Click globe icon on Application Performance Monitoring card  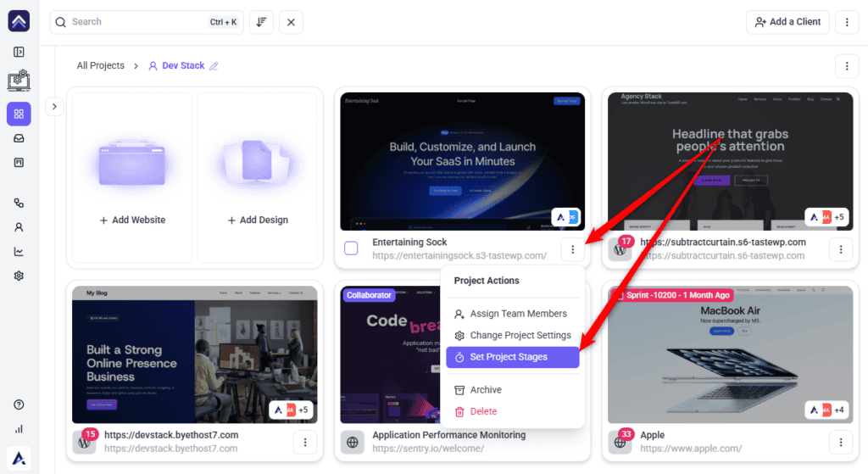[352, 443]
